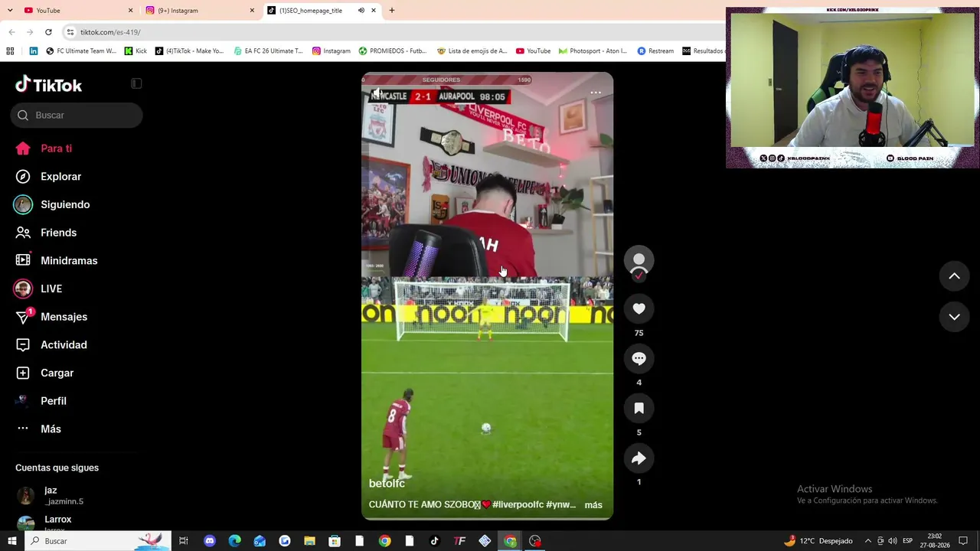Open the EA FC 26 Ultimate bookmark
Viewport: 980px width, 551px height.
point(268,51)
